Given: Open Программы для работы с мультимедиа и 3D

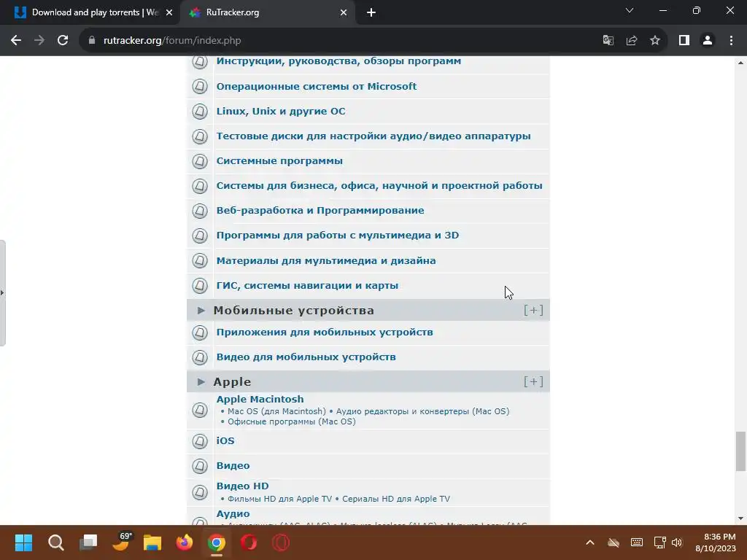Looking at the screenshot, I should point(337,236).
